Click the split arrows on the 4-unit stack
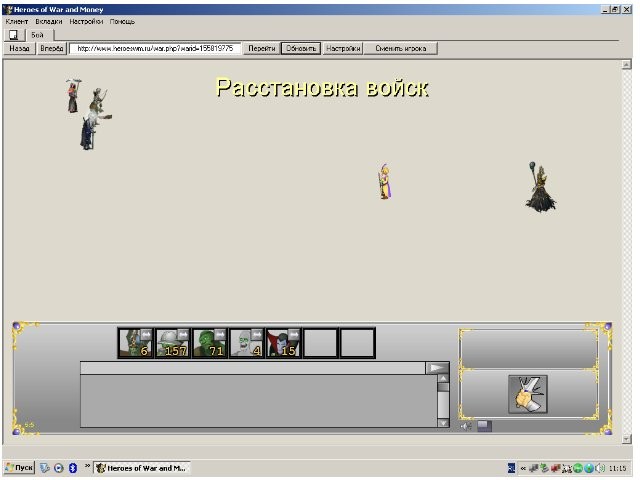This screenshot has width=640, height=480. 257,335
